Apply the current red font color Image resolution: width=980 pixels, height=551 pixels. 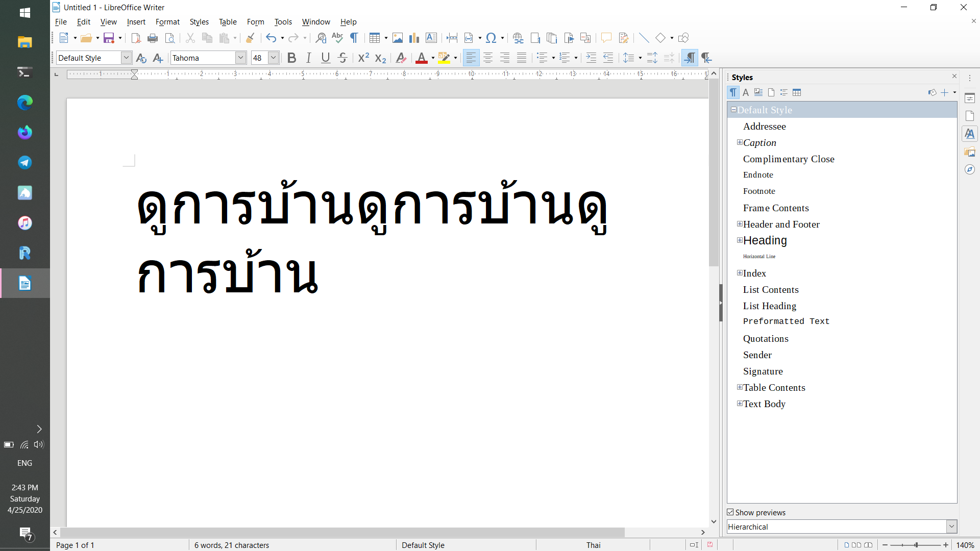pos(422,58)
